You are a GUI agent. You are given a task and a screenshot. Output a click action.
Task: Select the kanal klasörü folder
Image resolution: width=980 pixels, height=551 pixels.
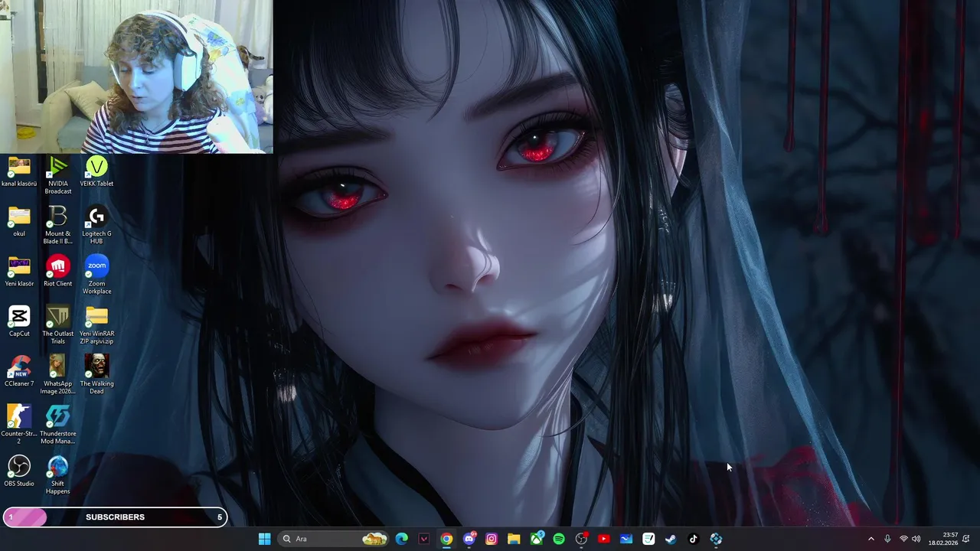point(19,171)
